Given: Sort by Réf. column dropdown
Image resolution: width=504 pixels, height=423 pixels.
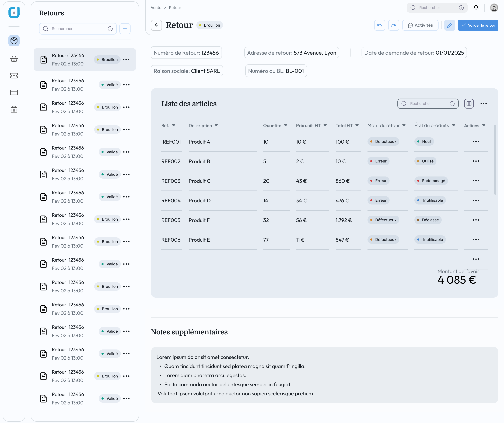Looking at the screenshot, I should click(x=174, y=125).
